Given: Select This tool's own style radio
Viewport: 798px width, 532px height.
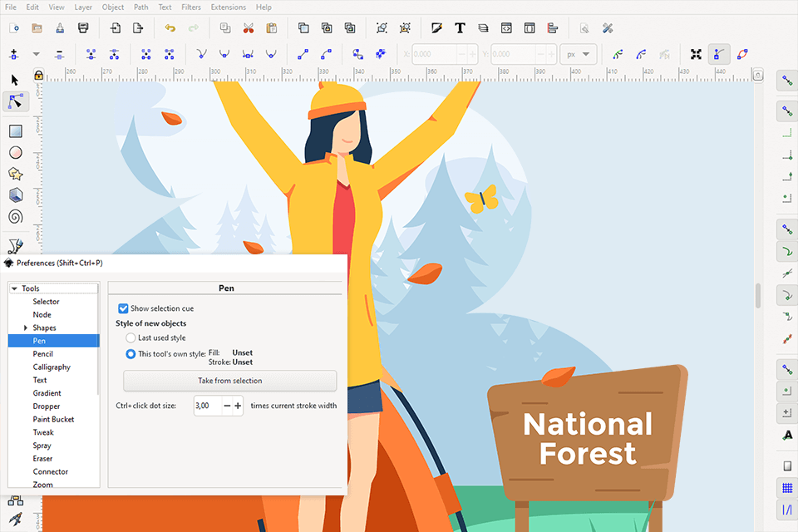Looking at the screenshot, I should (x=131, y=354).
